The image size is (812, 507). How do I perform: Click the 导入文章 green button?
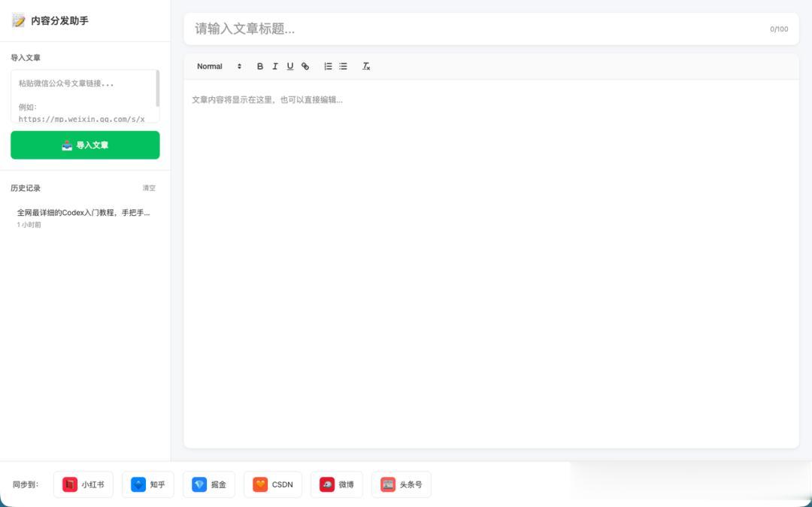coord(85,145)
